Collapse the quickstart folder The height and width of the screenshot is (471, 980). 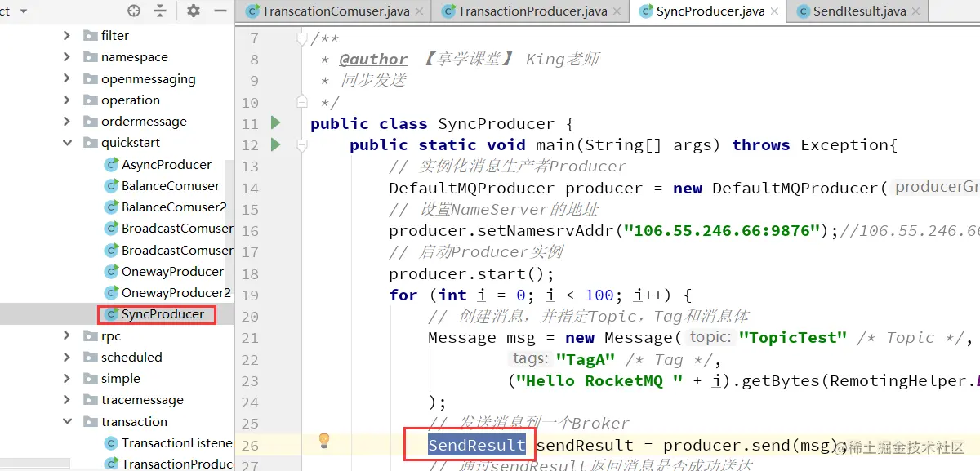pos(67,143)
